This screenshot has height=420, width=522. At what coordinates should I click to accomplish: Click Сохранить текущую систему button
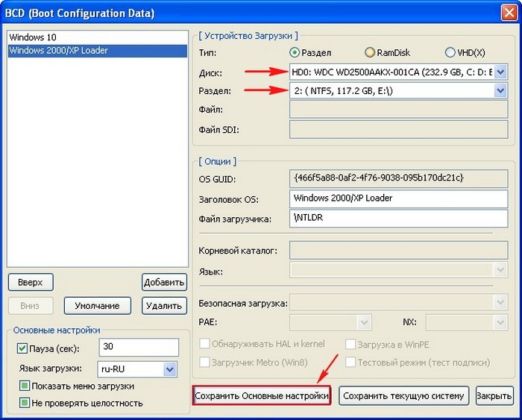[x=404, y=395]
